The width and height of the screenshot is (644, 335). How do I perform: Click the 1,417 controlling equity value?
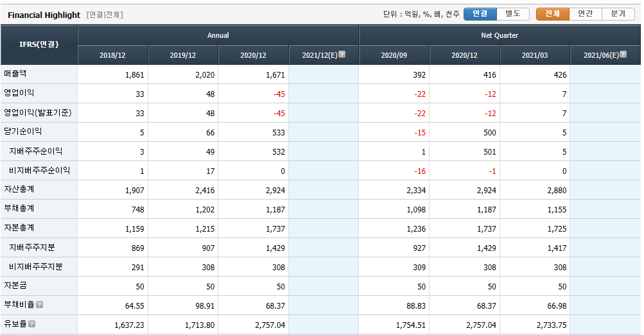tap(557, 248)
